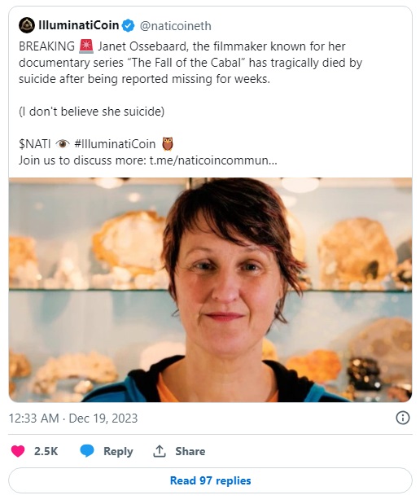420x504 pixels.
Task: Open the IlluminatiCoin account name
Action: 79,25
